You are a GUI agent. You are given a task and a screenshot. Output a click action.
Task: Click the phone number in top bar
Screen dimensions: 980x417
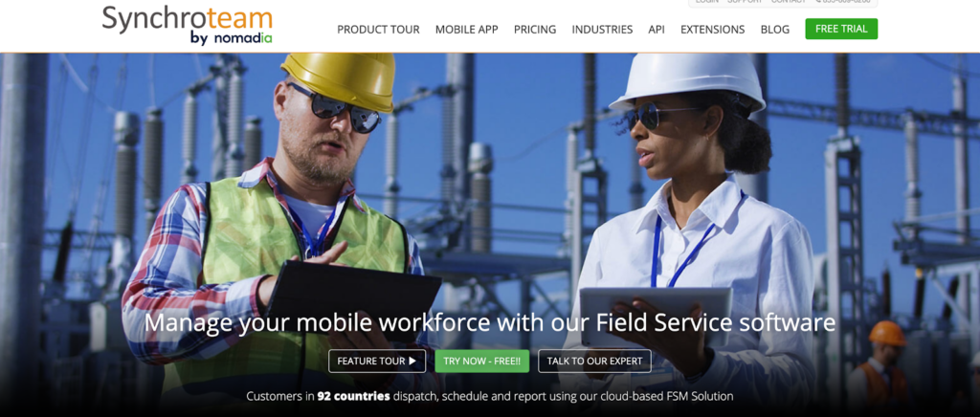click(x=843, y=2)
